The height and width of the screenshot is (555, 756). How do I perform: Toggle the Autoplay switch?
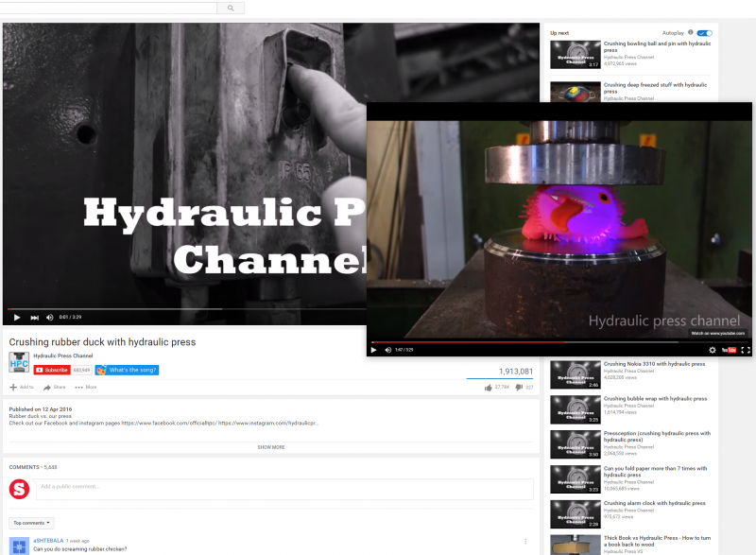[704, 33]
